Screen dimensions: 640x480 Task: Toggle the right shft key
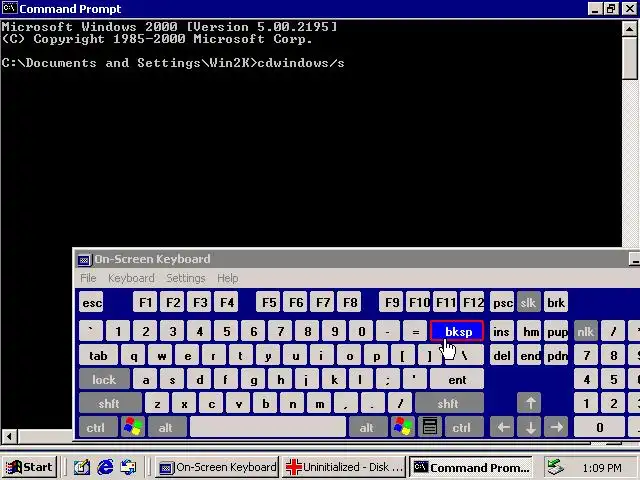click(449, 403)
